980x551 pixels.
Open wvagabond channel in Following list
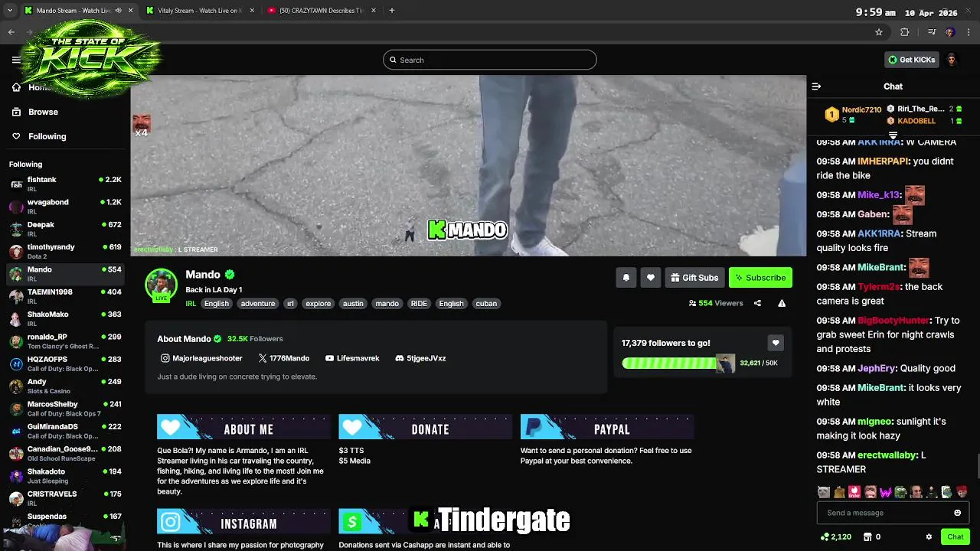65,206
